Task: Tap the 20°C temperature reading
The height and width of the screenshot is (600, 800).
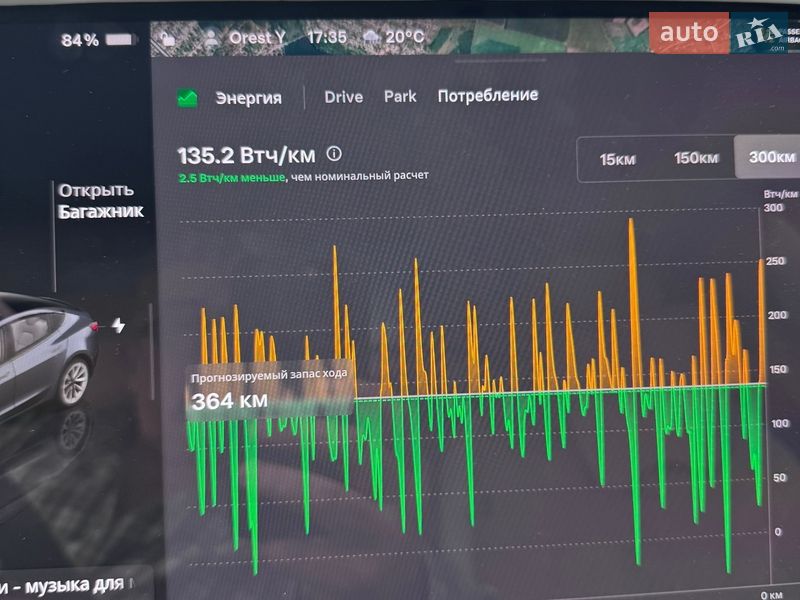Action: point(405,38)
